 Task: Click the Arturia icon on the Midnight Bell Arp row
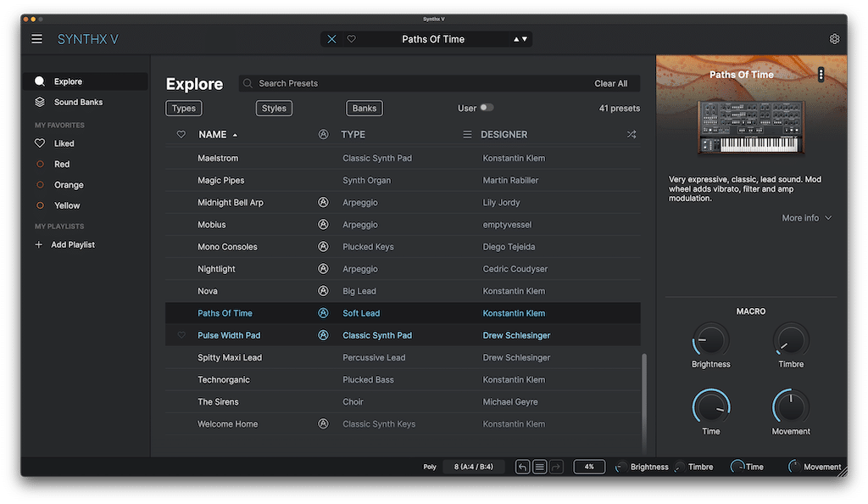pyautogui.click(x=323, y=202)
